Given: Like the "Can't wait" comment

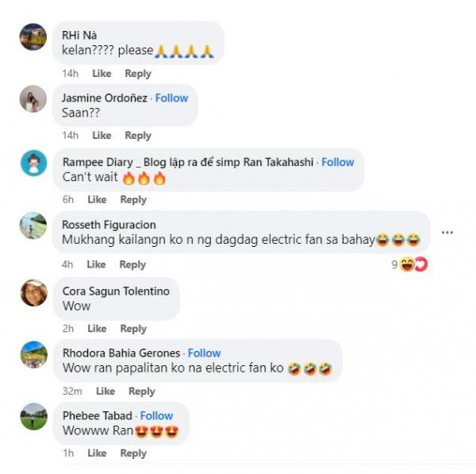Looking at the screenshot, I should (97, 200).
